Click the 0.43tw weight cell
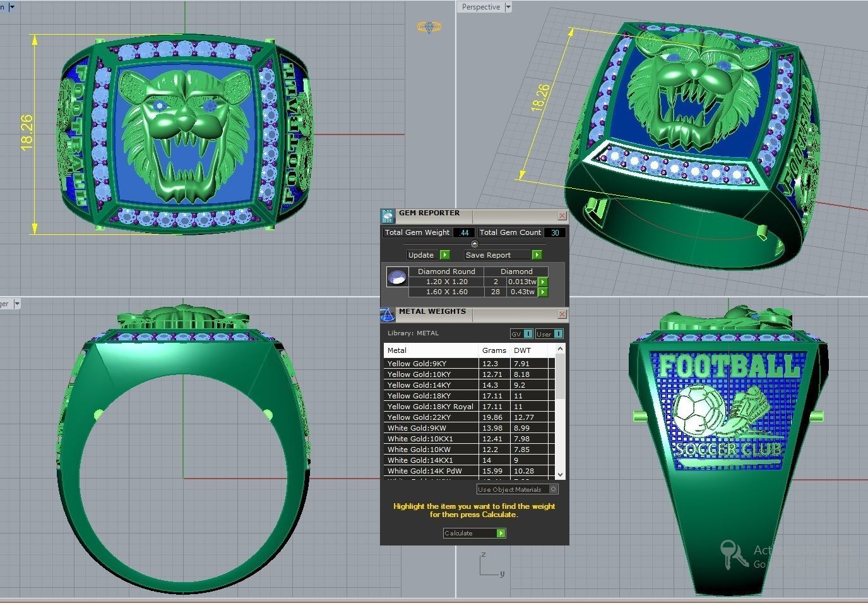 [523, 292]
